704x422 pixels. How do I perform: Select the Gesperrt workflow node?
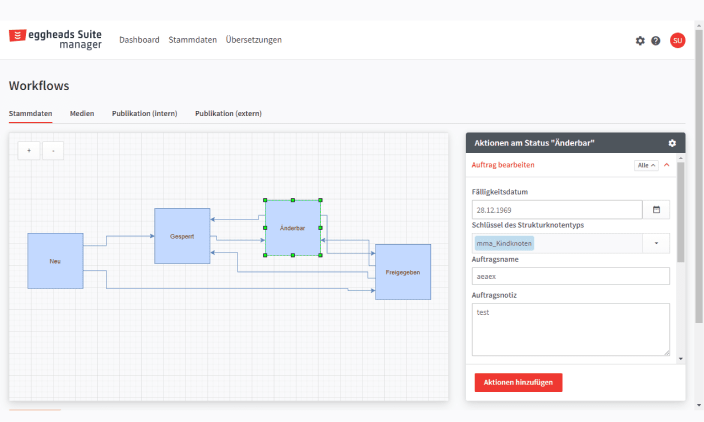point(182,236)
